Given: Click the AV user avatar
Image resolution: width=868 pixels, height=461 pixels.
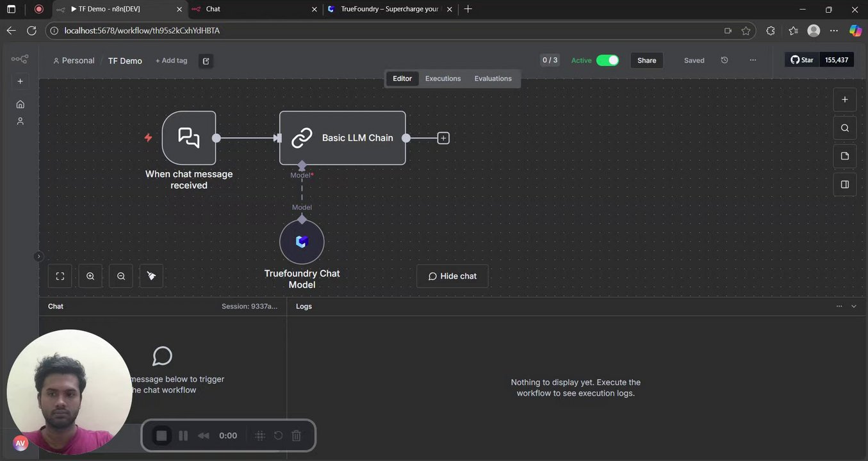Looking at the screenshot, I should pyautogui.click(x=20, y=443).
